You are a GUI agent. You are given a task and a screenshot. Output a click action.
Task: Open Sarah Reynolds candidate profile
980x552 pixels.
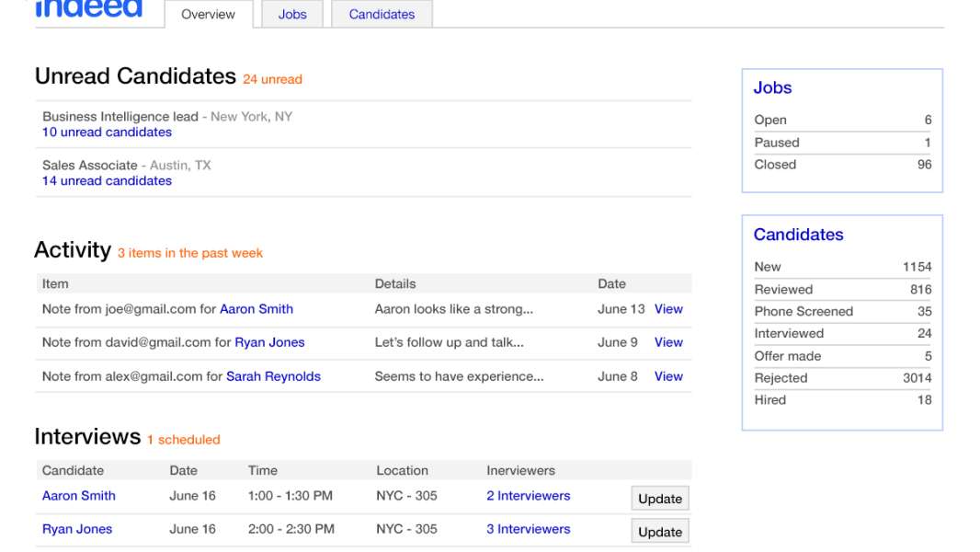tap(273, 376)
